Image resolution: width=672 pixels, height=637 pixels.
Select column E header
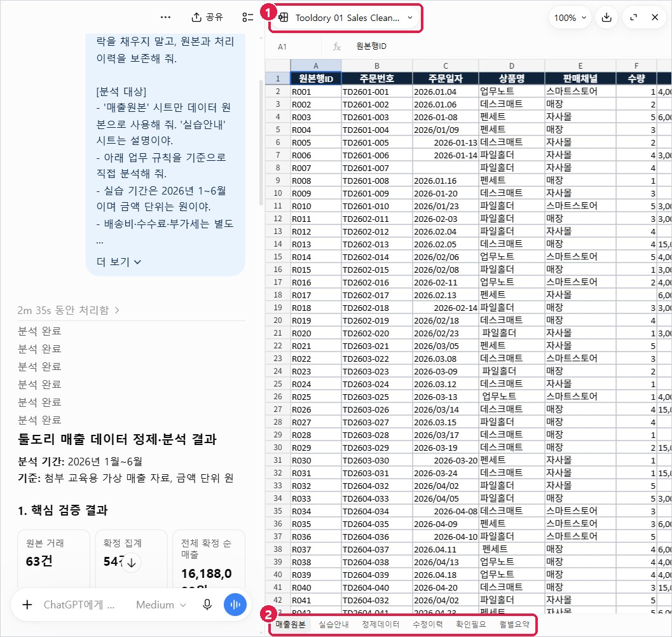pyautogui.click(x=580, y=66)
